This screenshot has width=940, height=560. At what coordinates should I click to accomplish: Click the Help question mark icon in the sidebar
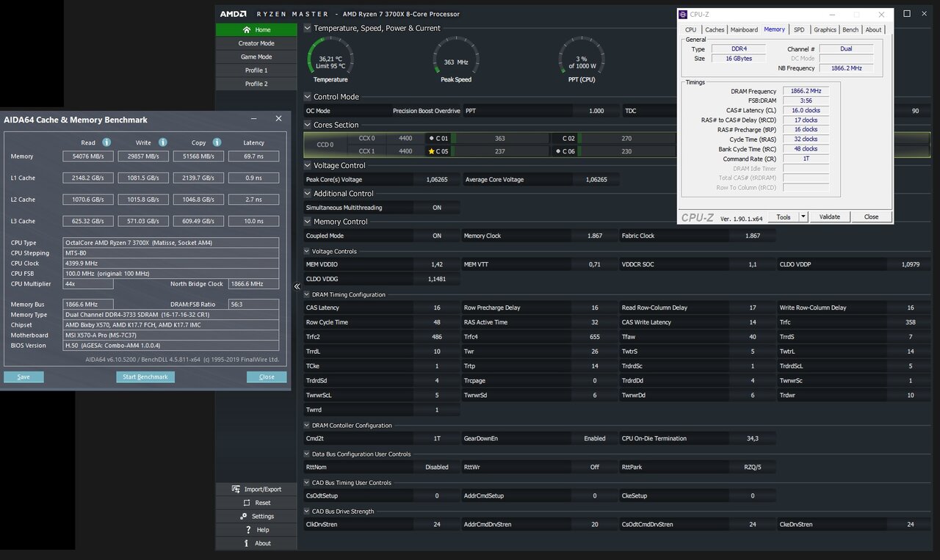[247, 530]
